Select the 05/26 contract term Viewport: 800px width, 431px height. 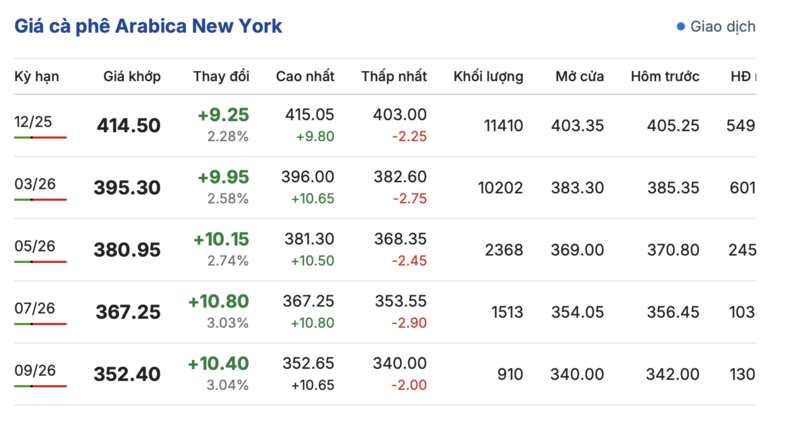pos(35,246)
